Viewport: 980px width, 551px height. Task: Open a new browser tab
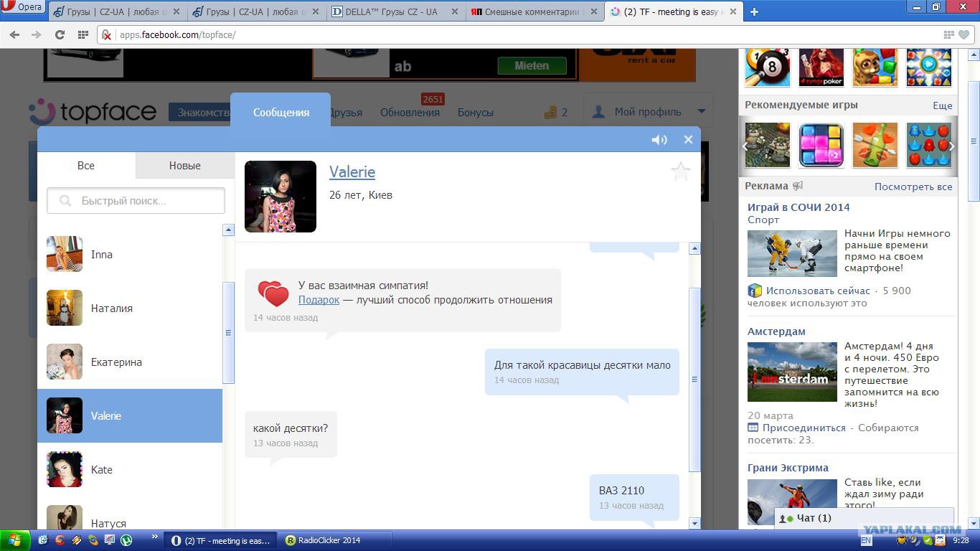tap(754, 11)
